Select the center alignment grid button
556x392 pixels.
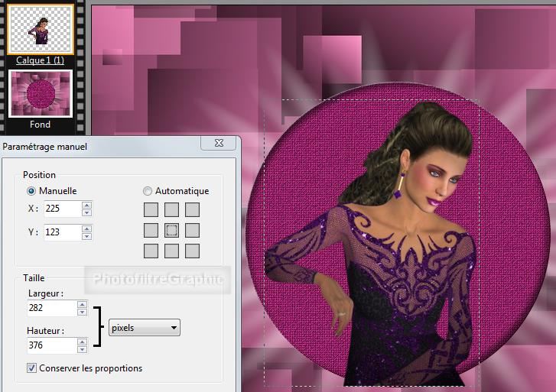pos(172,230)
